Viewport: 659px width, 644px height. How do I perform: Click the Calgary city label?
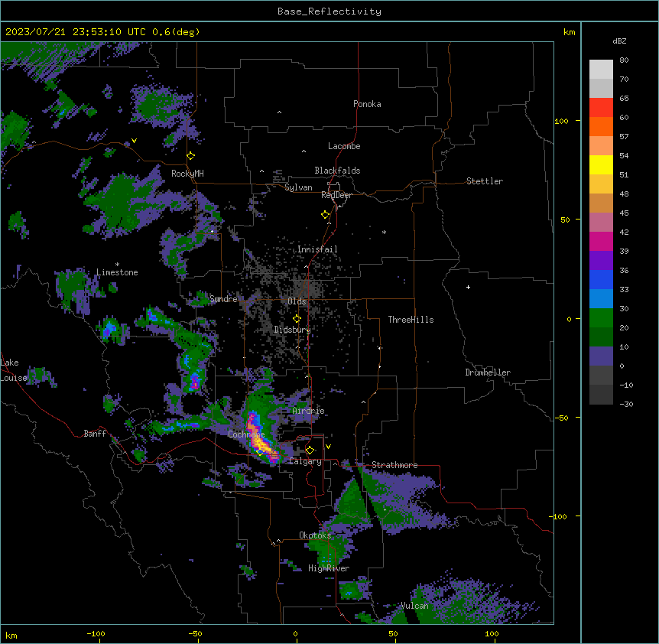click(306, 461)
